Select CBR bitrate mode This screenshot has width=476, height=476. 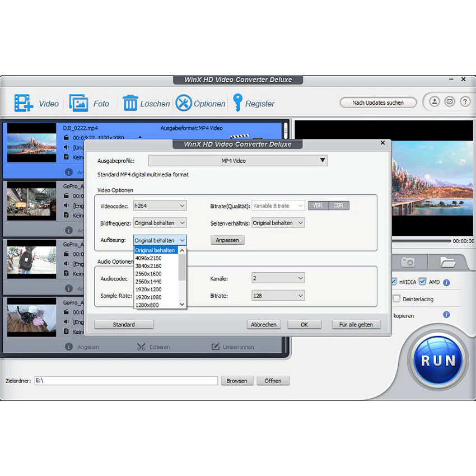coord(338,206)
